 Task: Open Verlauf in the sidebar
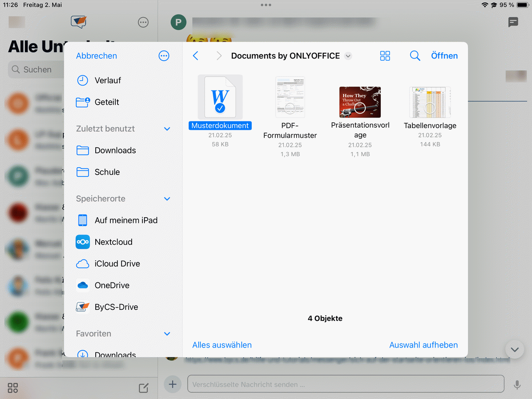[108, 81]
